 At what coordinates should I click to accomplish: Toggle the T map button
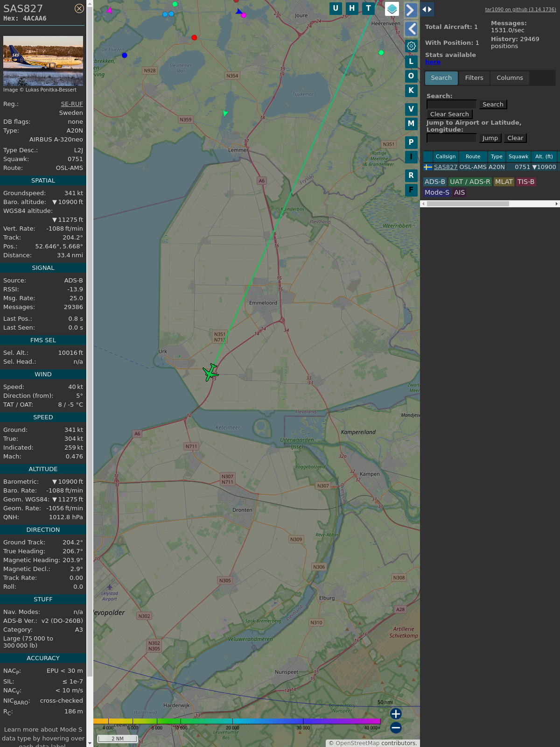tap(368, 8)
